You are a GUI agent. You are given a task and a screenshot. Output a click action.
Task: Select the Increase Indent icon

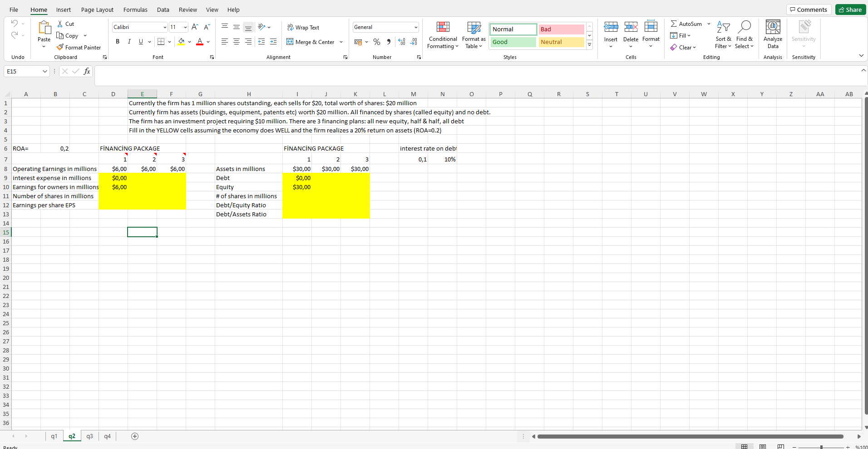click(273, 42)
